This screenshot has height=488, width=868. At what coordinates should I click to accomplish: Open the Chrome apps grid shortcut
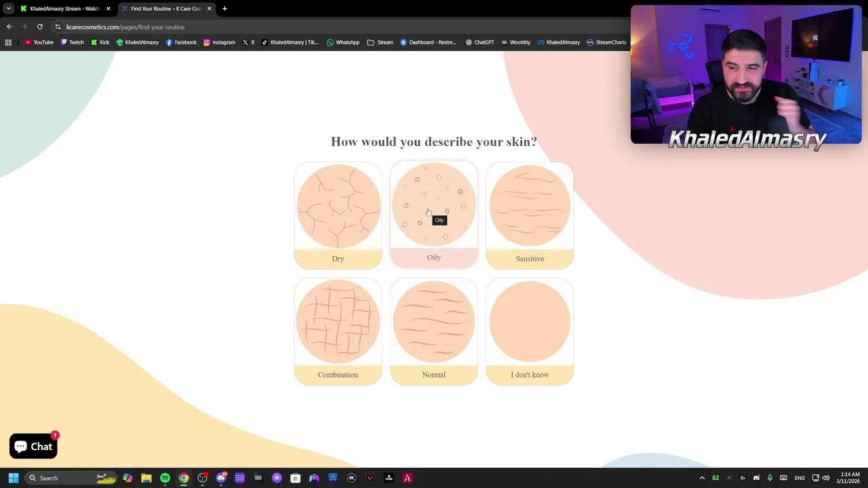(x=8, y=42)
